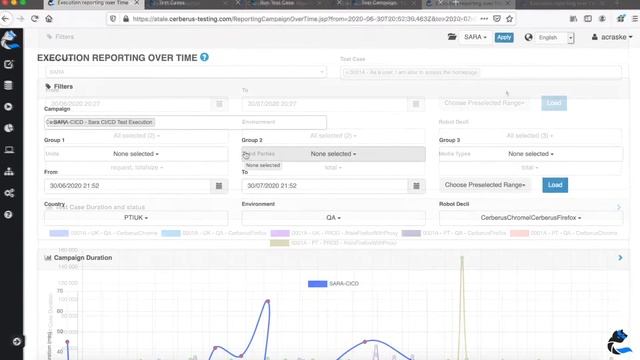Go to browser home page
Image resolution: width=640 pixels, height=360 pixels.
tap(49, 19)
